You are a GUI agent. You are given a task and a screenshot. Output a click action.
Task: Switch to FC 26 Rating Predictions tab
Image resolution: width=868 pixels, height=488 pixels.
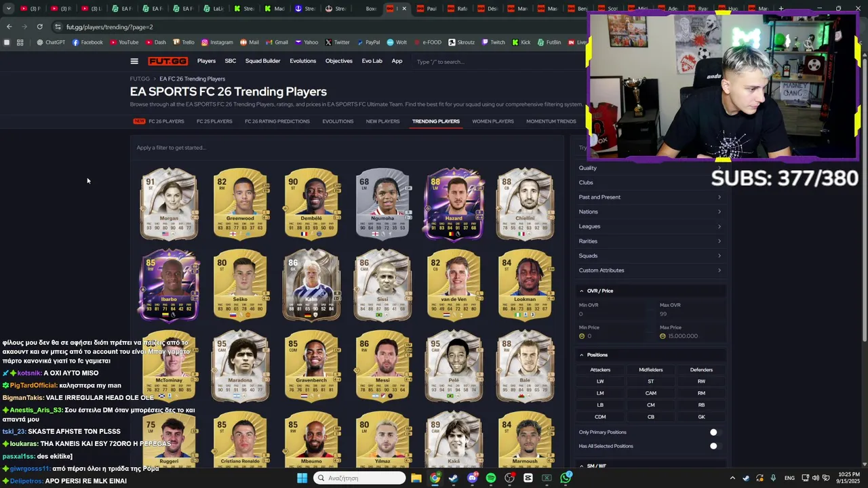(x=277, y=121)
